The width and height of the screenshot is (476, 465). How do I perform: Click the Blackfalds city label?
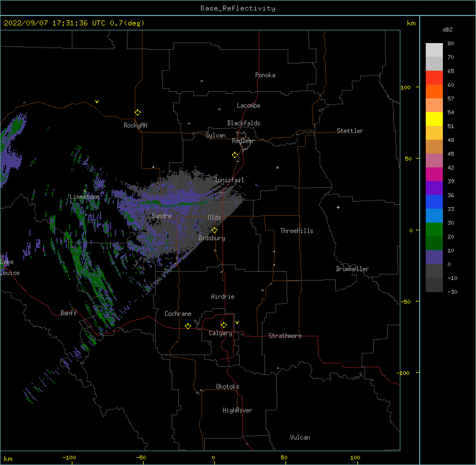coord(244,123)
